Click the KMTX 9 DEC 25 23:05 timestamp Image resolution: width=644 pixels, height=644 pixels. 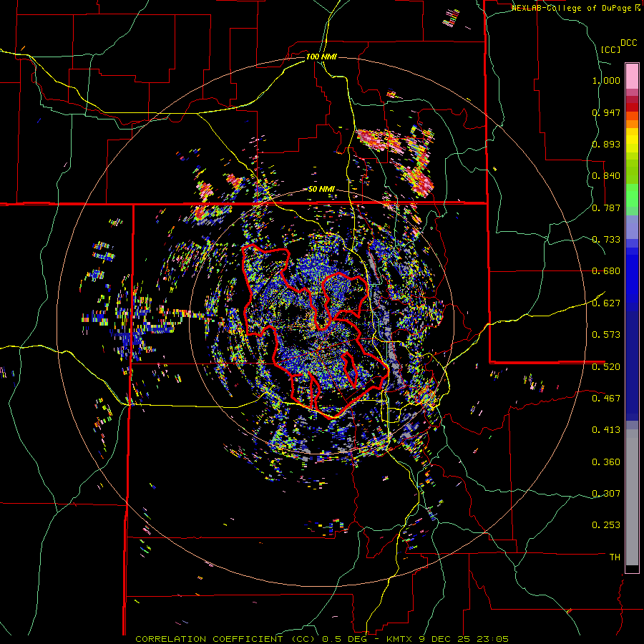(447, 639)
